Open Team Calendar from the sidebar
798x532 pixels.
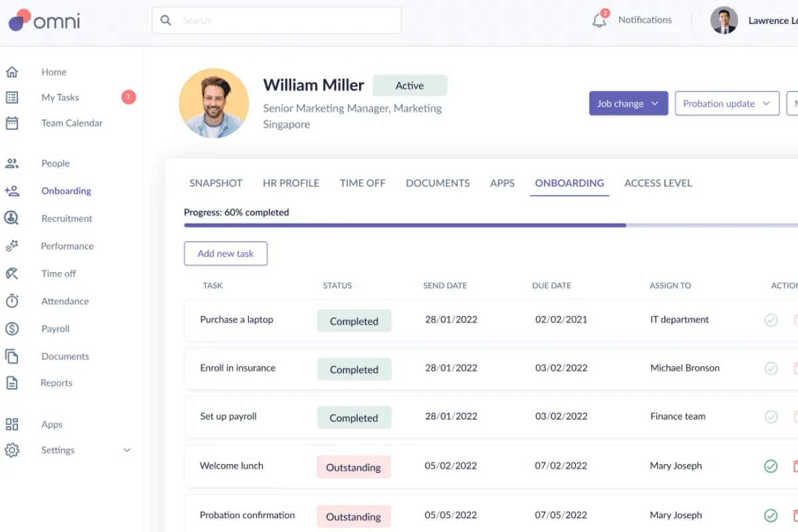click(72, 123)
